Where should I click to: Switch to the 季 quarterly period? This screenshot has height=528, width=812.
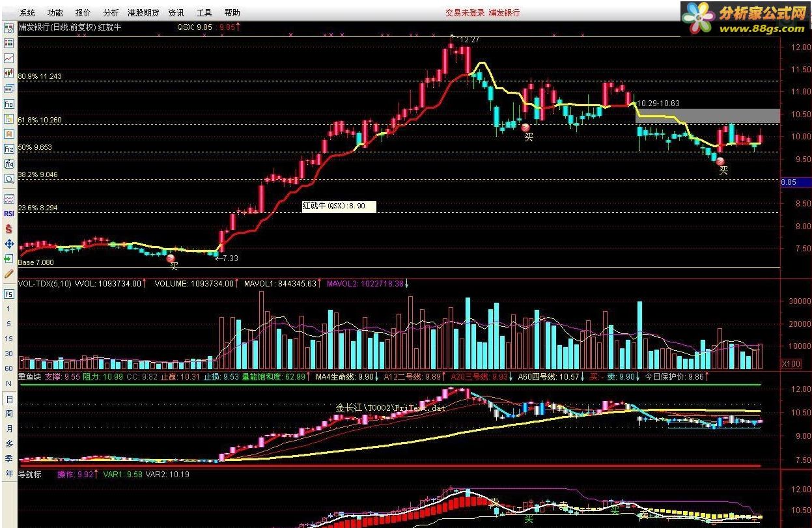(x=9, y=458)
